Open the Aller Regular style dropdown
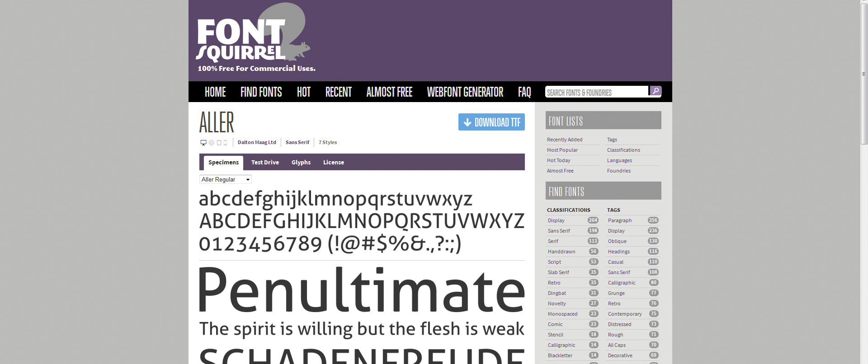 [225, 179]
